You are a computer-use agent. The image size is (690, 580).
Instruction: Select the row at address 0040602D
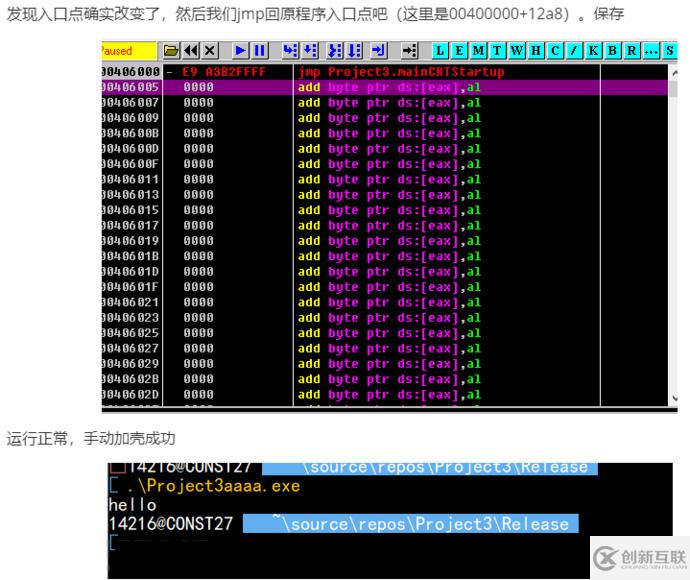click(x=385, y=395)
